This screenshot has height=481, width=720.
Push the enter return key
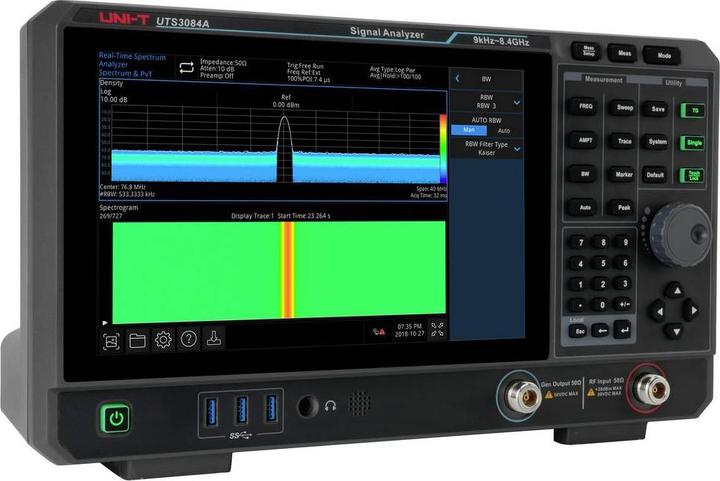[x=623, y=329]
